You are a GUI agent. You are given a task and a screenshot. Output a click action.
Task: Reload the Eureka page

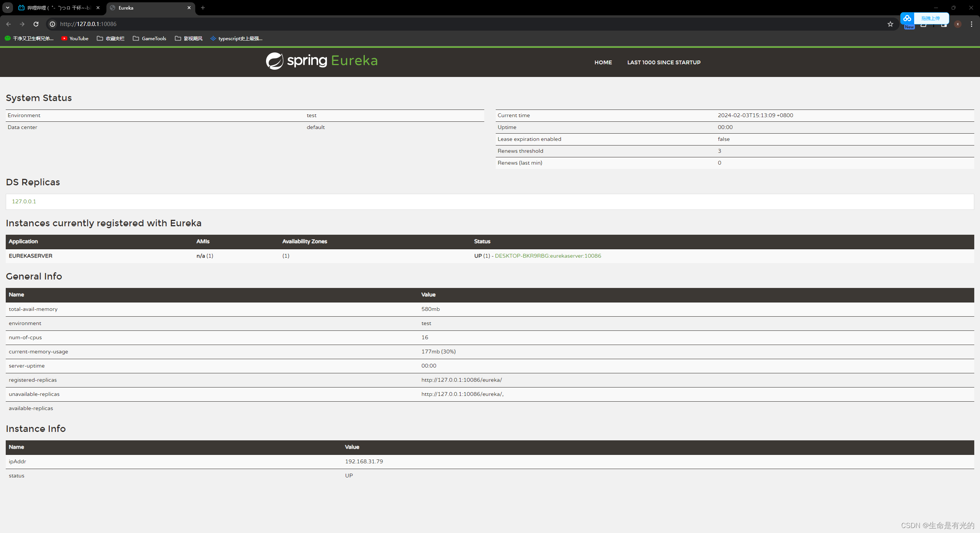[36, 24]
